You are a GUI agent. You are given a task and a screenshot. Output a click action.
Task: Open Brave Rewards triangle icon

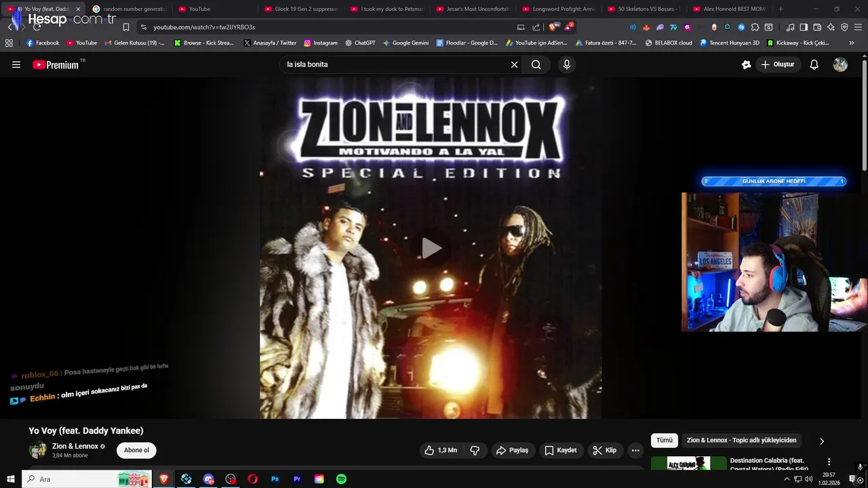pyautogui.click(x=568, y=27)
